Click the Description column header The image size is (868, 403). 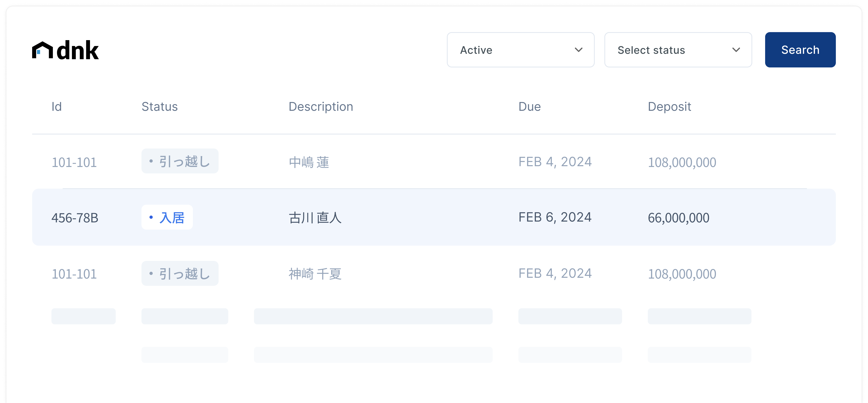pos(320,107)
